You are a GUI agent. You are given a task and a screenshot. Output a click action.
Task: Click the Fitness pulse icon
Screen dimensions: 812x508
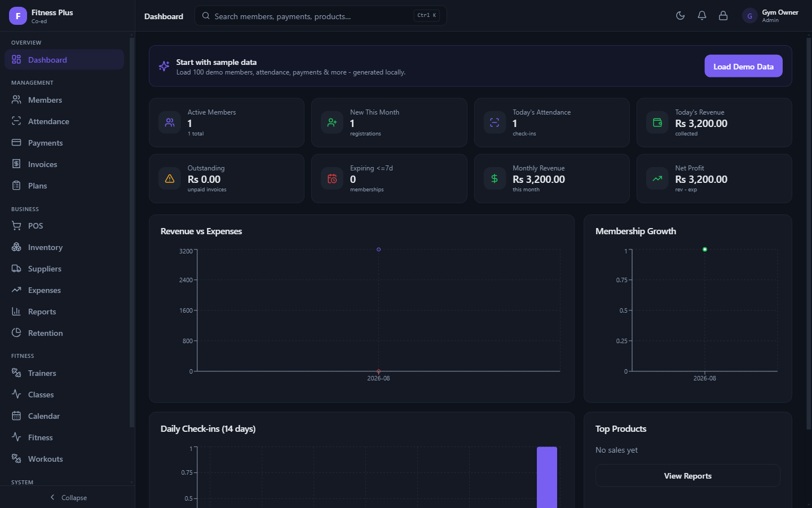click(16, 437)
